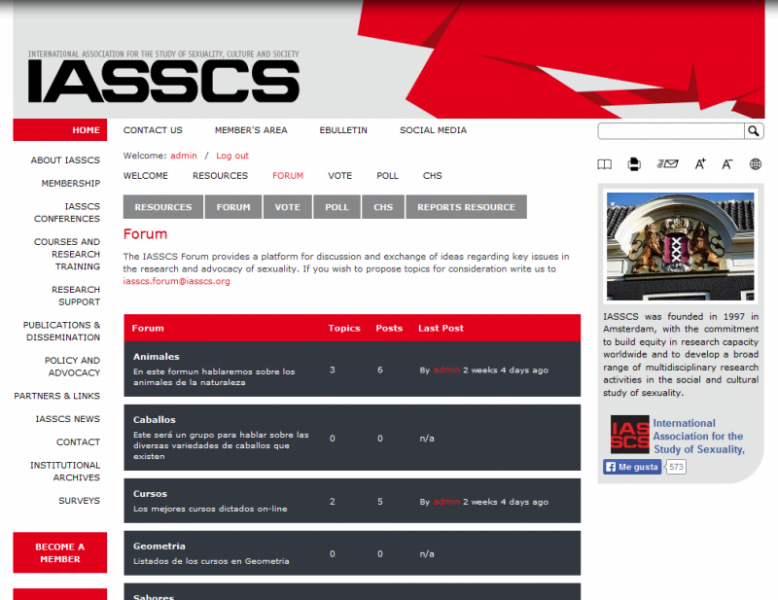Screen dimensions: 778x600
Task: Click the Topics column header
Action: pyautogui.click(x=344, y=329)
